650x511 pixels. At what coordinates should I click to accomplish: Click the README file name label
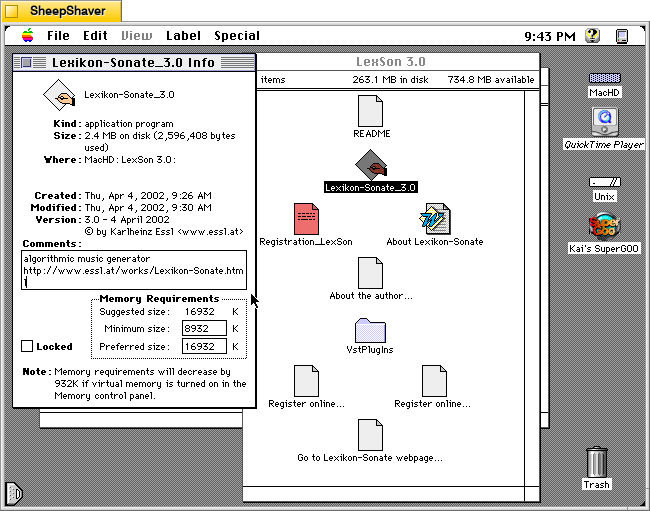pos(372,133)
